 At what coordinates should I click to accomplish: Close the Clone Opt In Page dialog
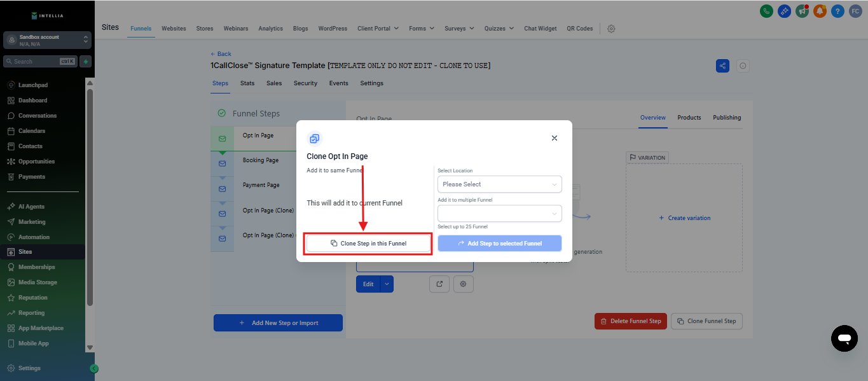click(555, 138)
